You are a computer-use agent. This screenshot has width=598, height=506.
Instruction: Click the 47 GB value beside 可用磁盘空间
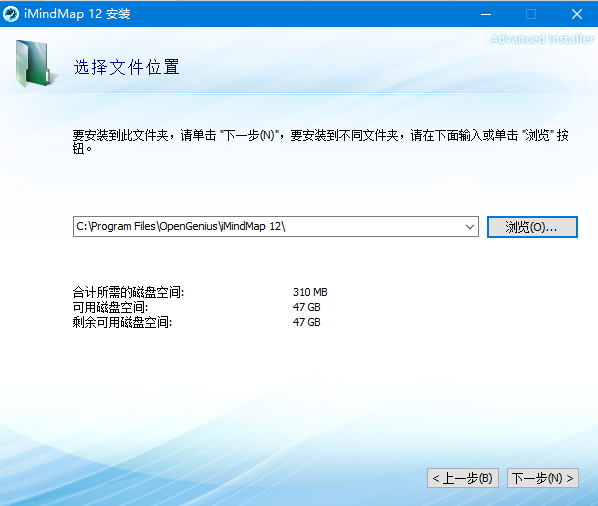pyautogui.click(x=307, y=307)
